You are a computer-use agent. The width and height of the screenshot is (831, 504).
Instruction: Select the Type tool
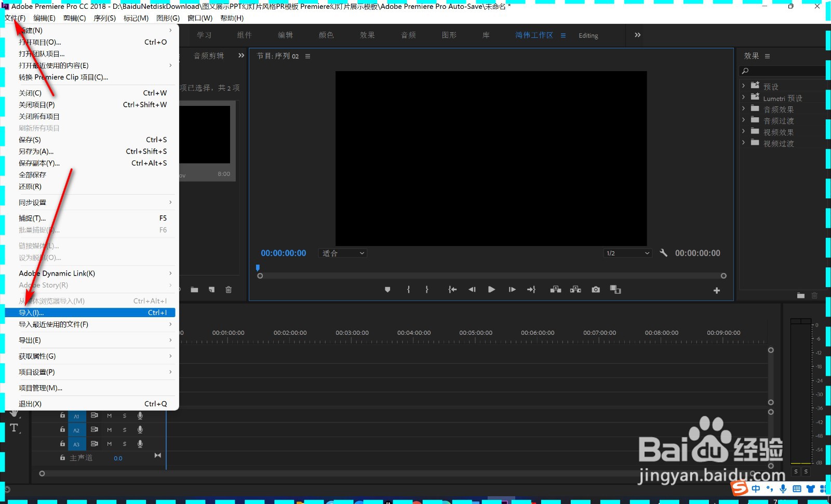coord(14,428)
